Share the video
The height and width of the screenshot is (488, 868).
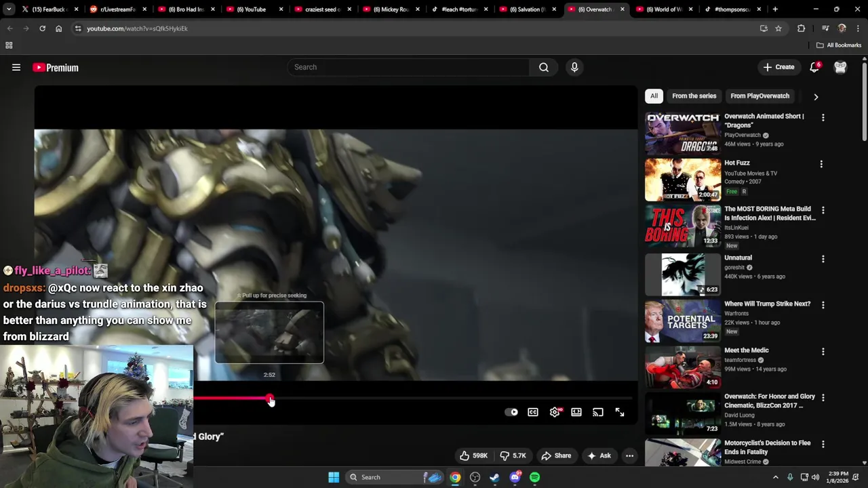coord(556,455)
